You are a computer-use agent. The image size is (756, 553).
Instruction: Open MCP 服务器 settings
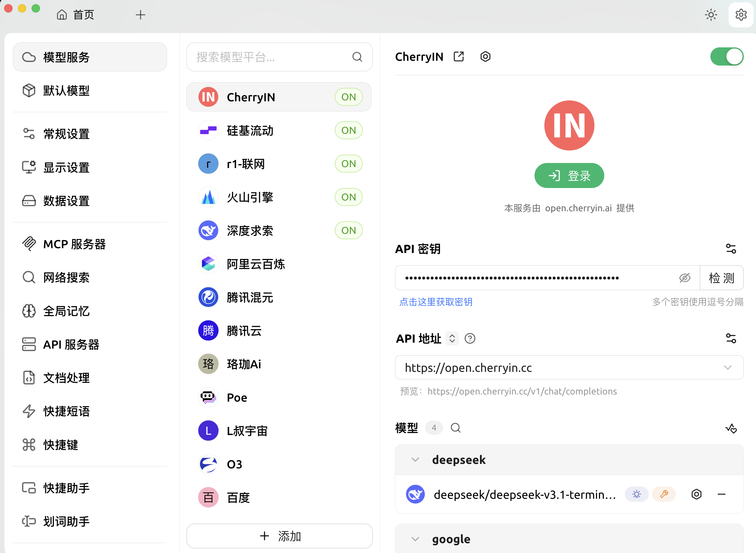tap(90, 244)
